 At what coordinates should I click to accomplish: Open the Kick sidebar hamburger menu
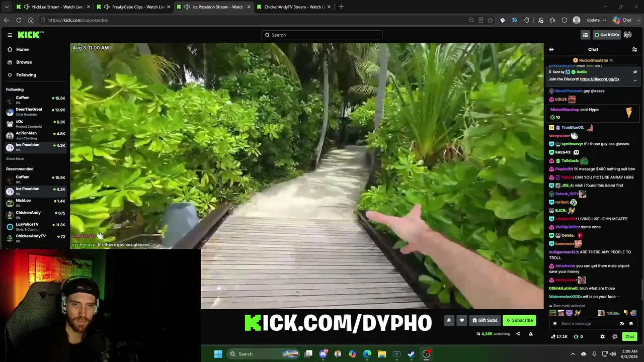(x=10, y=35)
